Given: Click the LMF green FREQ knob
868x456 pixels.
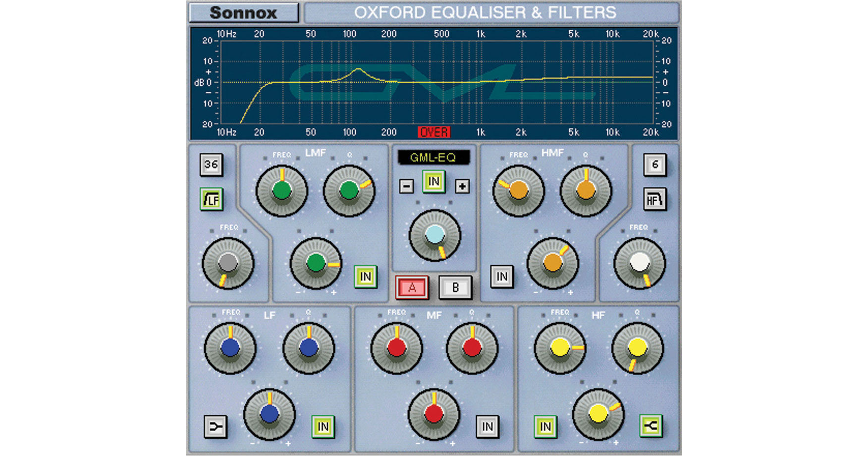Looking at the screenshot, I should (281, 191).
